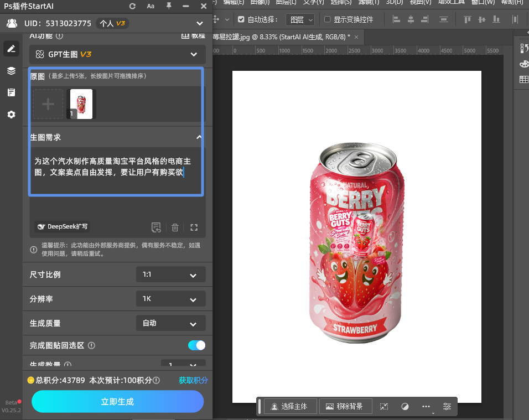The image size is (529, 420).
Task: Collapse the 生图需求 section
Action: pyautogui.click(x=199, y=137)
